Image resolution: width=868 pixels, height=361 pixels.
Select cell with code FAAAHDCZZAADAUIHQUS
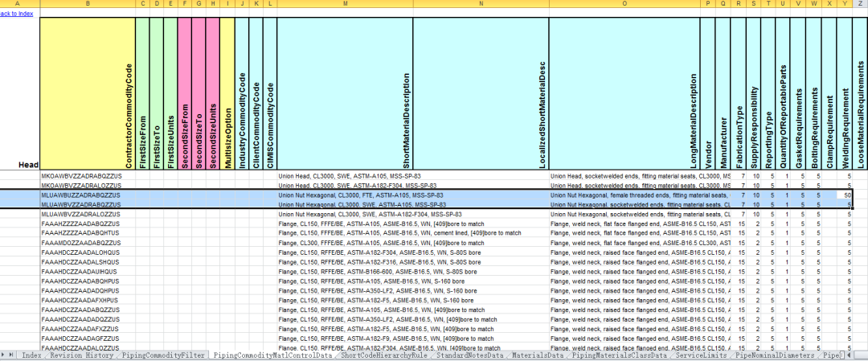[x=88, y=271]
